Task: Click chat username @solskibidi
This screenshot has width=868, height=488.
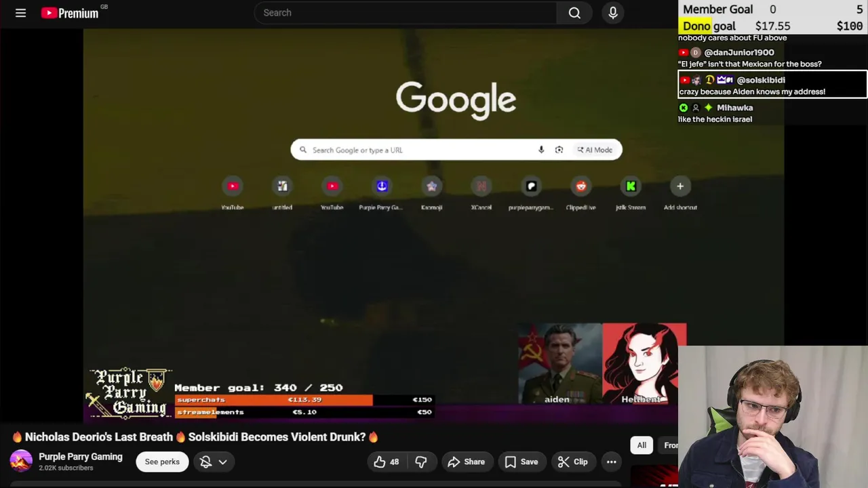Action: click(x=761, y=80)
